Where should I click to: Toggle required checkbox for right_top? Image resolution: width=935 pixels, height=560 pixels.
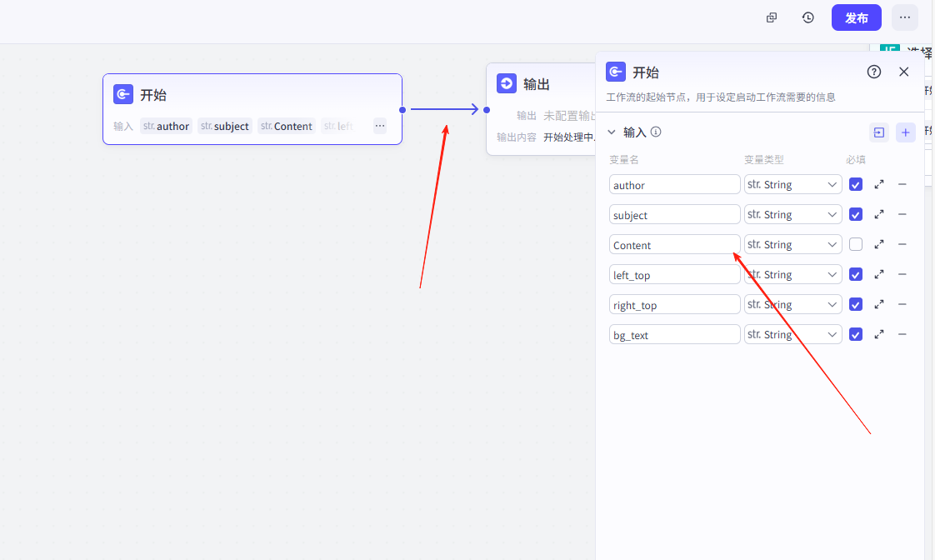tap(856, 305)
